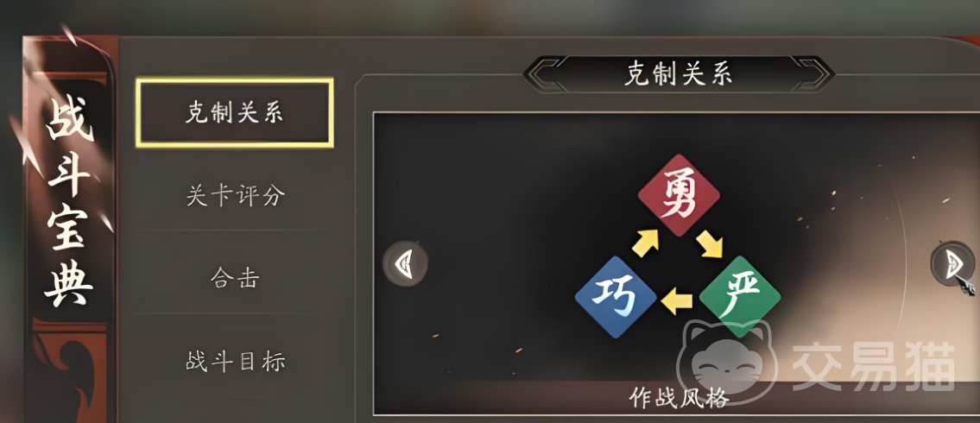980x423 pixels.
Task: Click the green 严 diamond icon
Action: click(x=740, y=297)
